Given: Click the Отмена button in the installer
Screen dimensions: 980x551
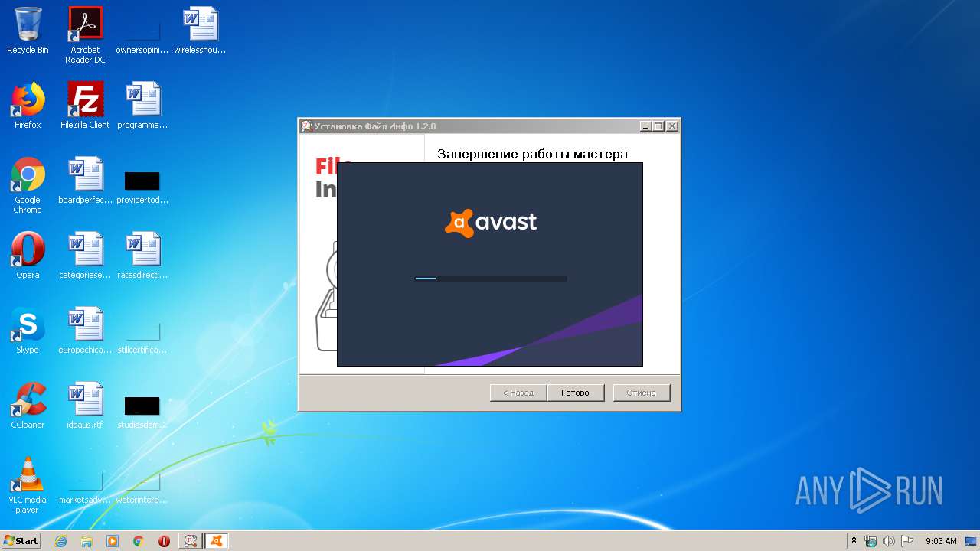Looking at the screenshot, I should [642, 393].
